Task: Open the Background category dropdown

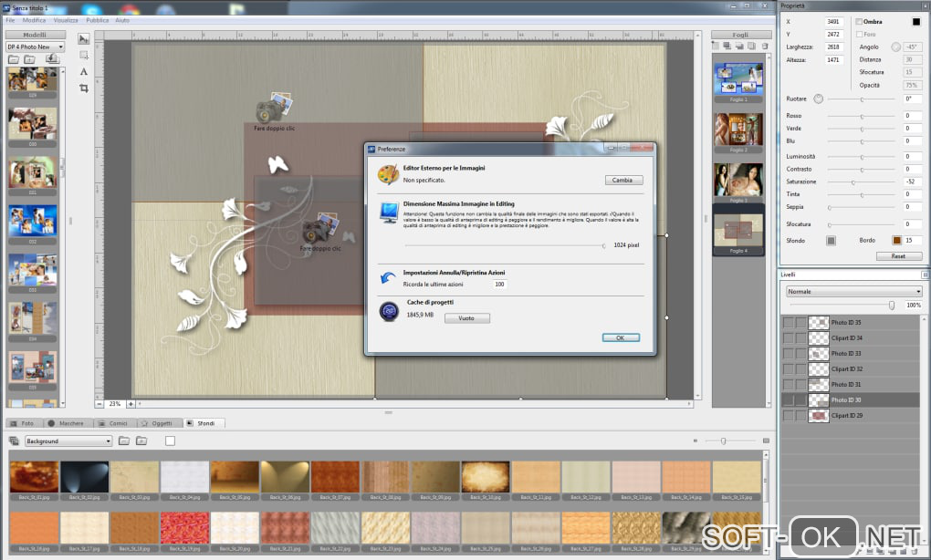Action: coord(68,441)
